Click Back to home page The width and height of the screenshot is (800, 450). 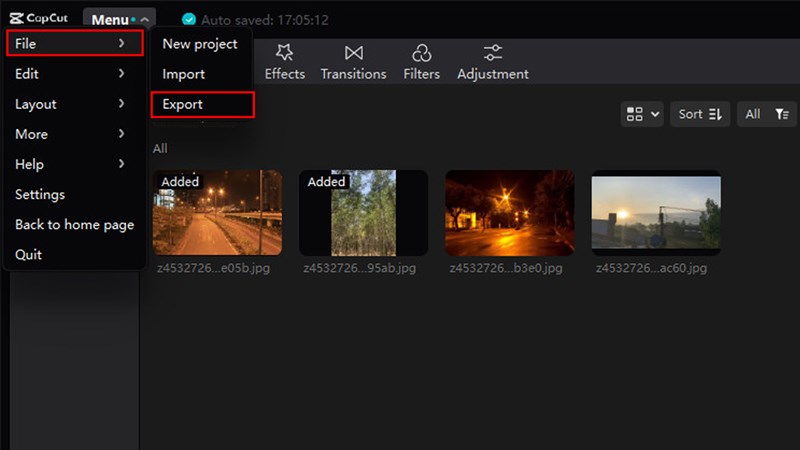[x=74, y=224]
